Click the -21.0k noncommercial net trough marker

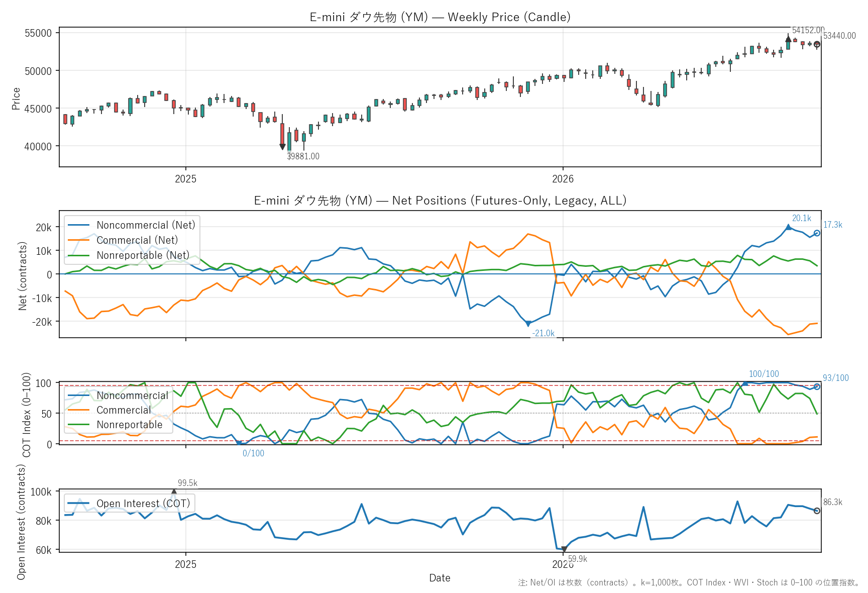[x=528, y=324]
